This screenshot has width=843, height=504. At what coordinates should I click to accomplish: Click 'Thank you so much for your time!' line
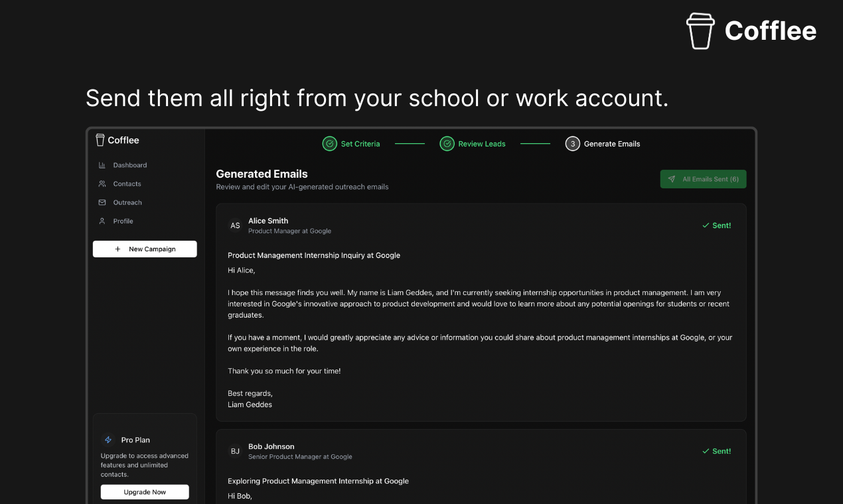click(x=284, y=371)
